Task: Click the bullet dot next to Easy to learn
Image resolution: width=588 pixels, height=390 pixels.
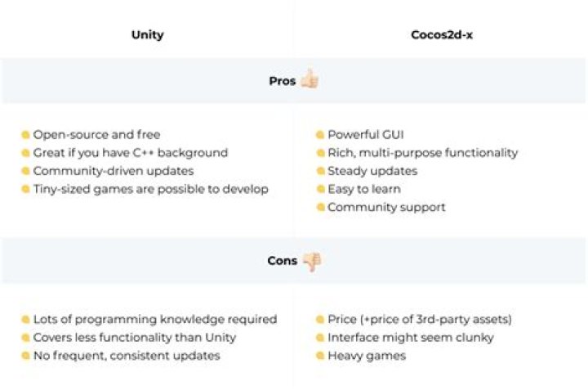Action: [320, 190]
